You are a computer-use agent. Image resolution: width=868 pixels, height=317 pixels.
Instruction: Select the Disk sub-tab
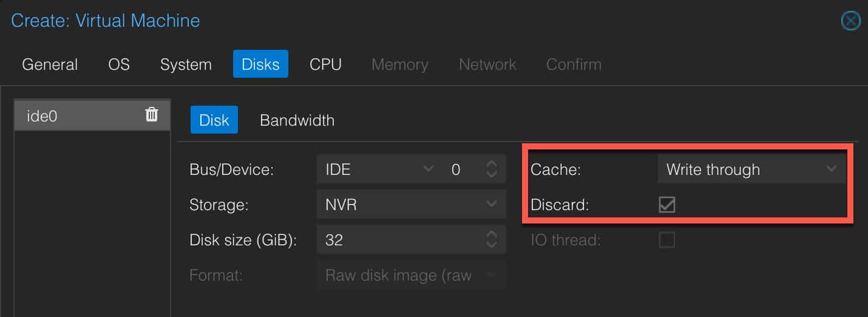pos(214,120)
